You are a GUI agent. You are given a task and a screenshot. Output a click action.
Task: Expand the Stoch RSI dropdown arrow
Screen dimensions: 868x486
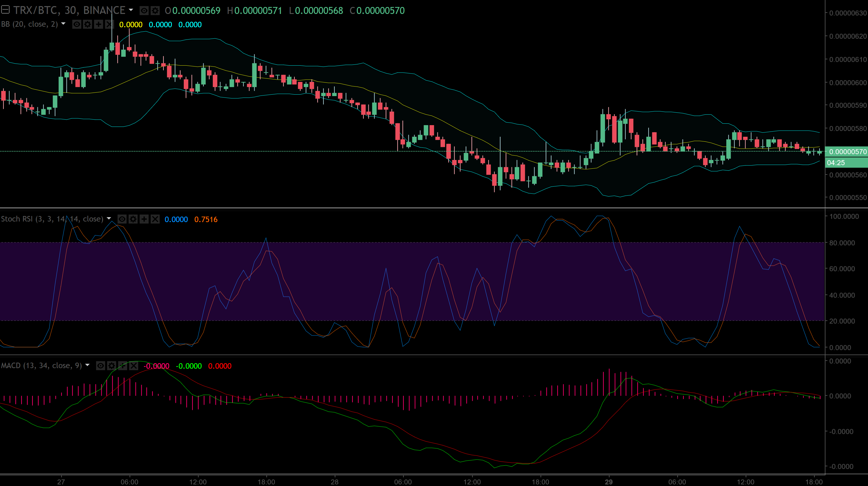pos(109,218)
